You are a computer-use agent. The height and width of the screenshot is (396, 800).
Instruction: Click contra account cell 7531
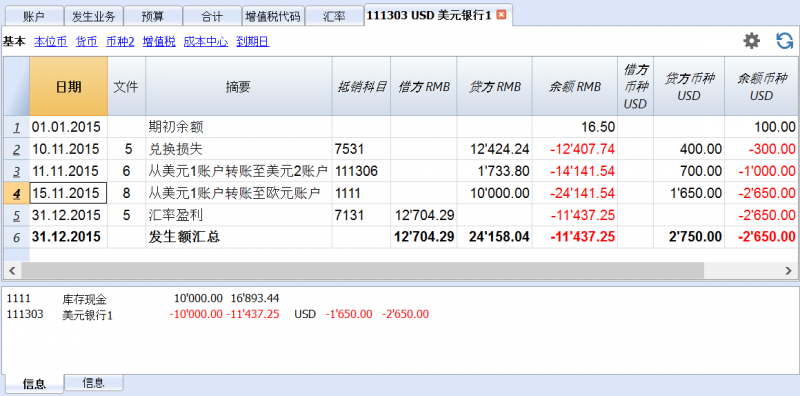pos(362,149)
